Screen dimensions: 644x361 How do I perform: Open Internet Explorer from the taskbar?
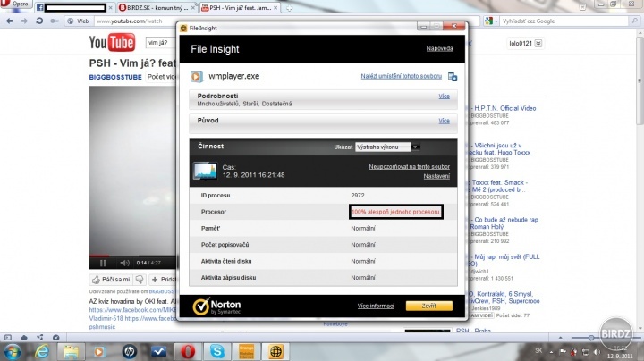click(42, 351)
